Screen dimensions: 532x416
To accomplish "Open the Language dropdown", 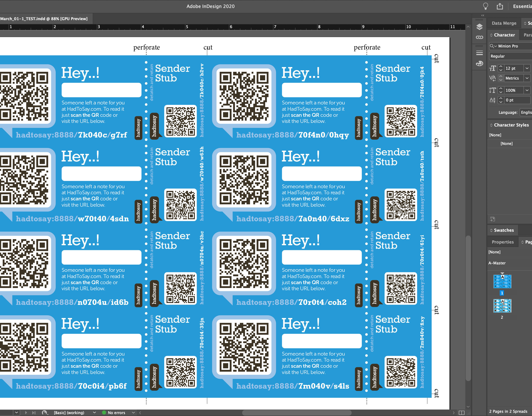I will point(526,112).
